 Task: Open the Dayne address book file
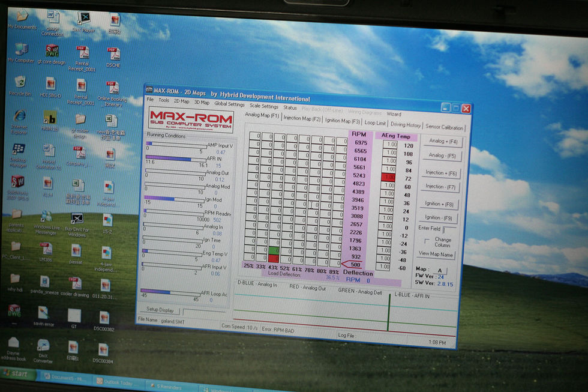point(13,349)
